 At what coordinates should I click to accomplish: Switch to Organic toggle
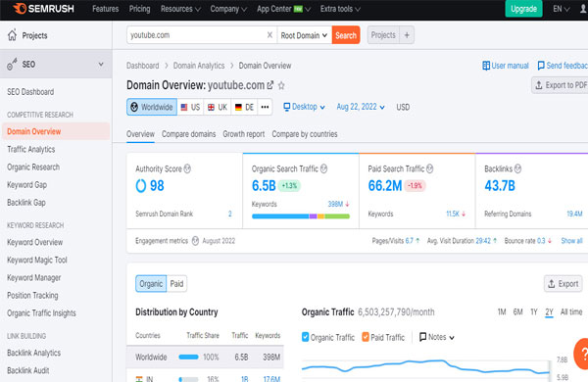pos(151,284)
